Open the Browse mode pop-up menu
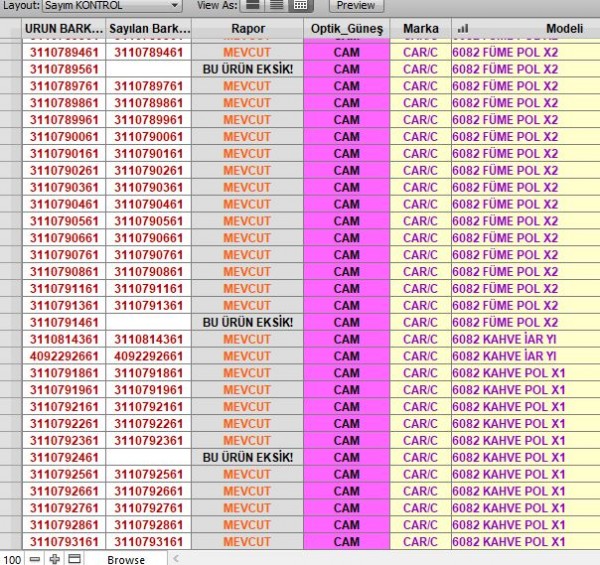The image size is (600, 565). 126,560
